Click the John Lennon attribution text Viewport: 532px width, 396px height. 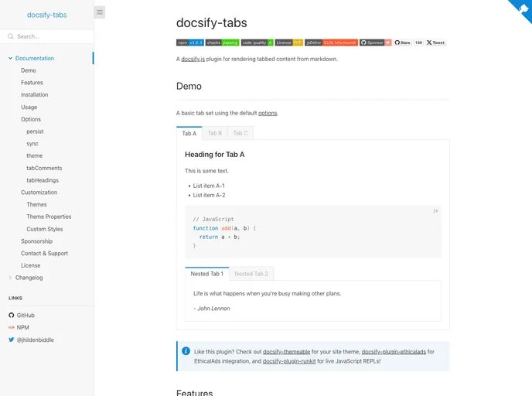click(x=212, y=309)
